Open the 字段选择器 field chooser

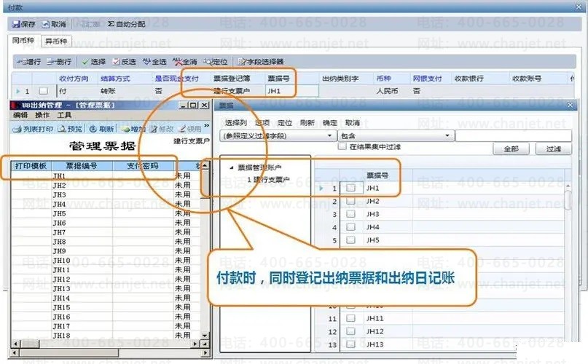tap(261, 61)
